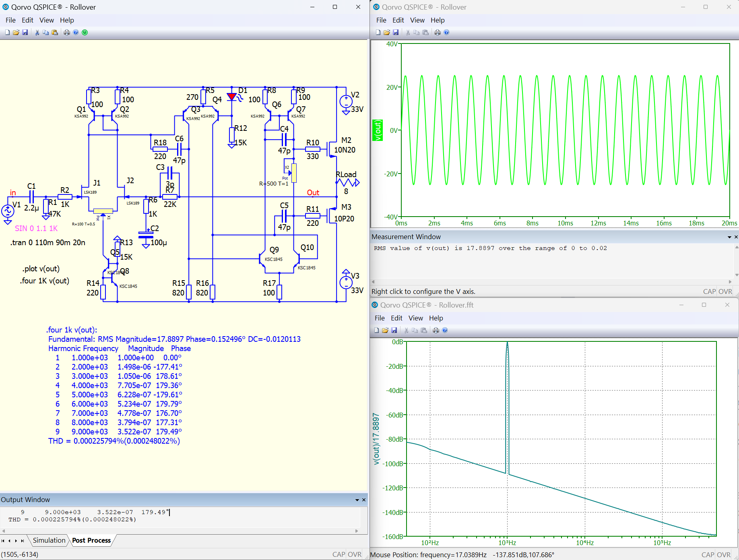The width and height of the screenshot is (739, 560).
Task: Click Cut scissors icon in schematic toolbar
Action: click(37, 33)
